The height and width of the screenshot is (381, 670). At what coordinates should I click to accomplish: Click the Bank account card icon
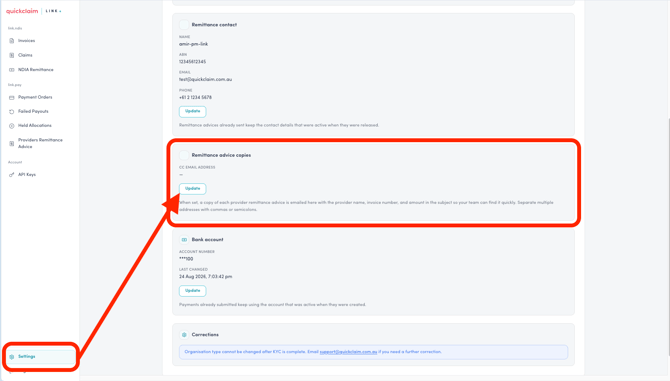tap(184, 240)
